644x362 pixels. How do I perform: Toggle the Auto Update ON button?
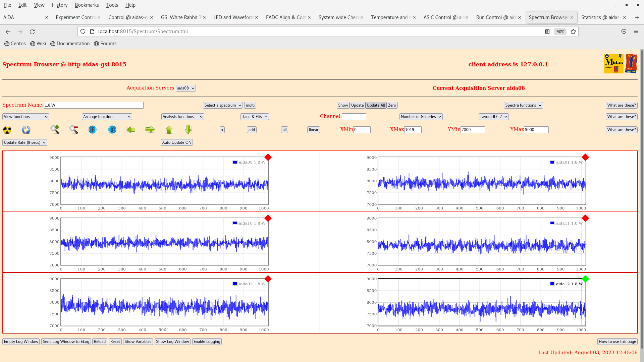177,142
